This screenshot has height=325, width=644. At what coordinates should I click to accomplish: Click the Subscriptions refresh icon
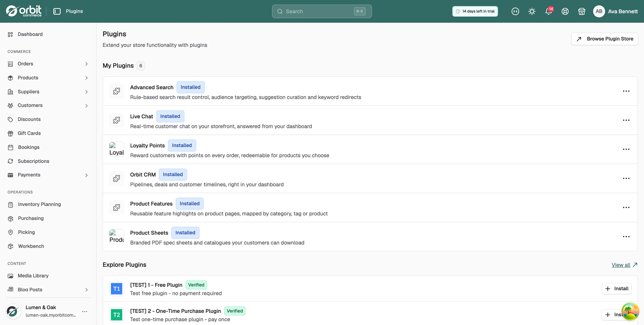10,161
